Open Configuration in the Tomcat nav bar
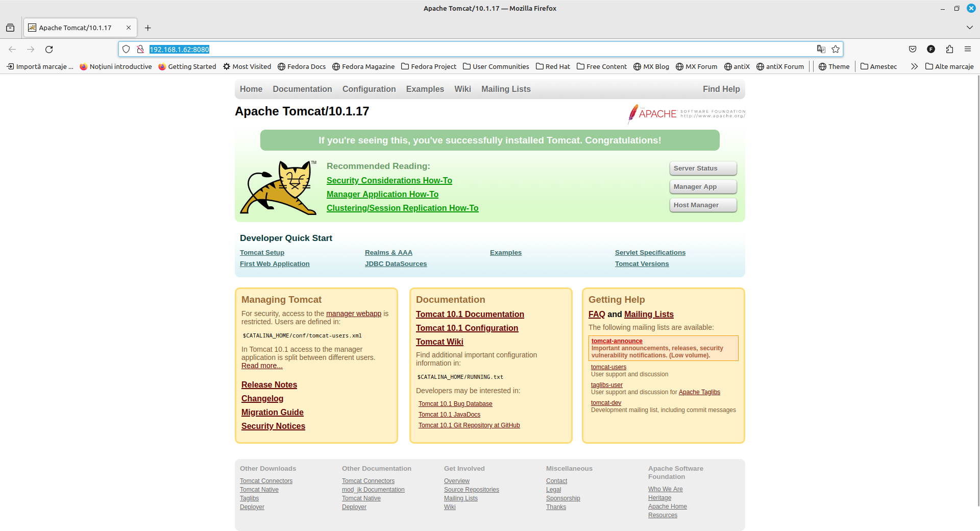This screenshot has width=980, height=531. coord(369,89)
